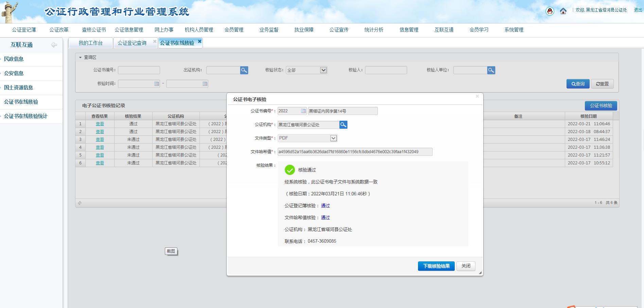Screen dimensions: 644x308
Task: Click the 文件哈希值 field in dialog
Action: coord(355,152)
